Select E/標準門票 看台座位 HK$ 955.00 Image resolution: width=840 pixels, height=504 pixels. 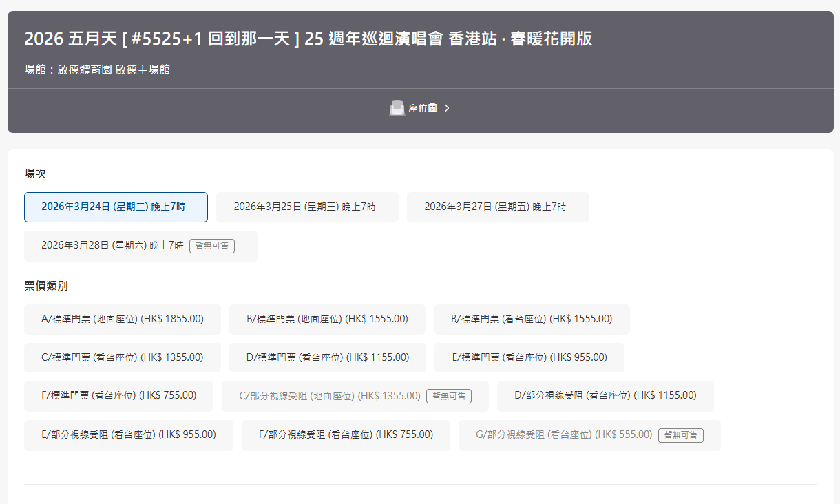coord(529,357)
